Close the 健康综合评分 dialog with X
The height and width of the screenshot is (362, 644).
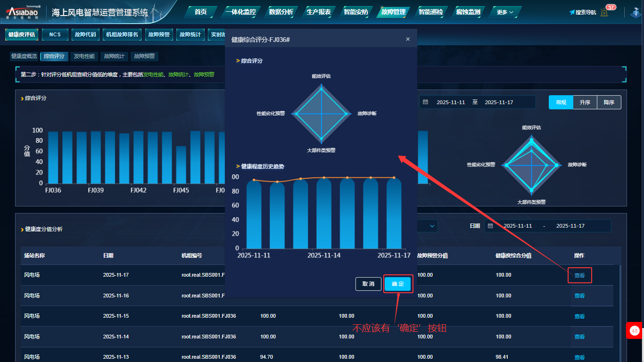pyautogui.click(x=408, y=39)
